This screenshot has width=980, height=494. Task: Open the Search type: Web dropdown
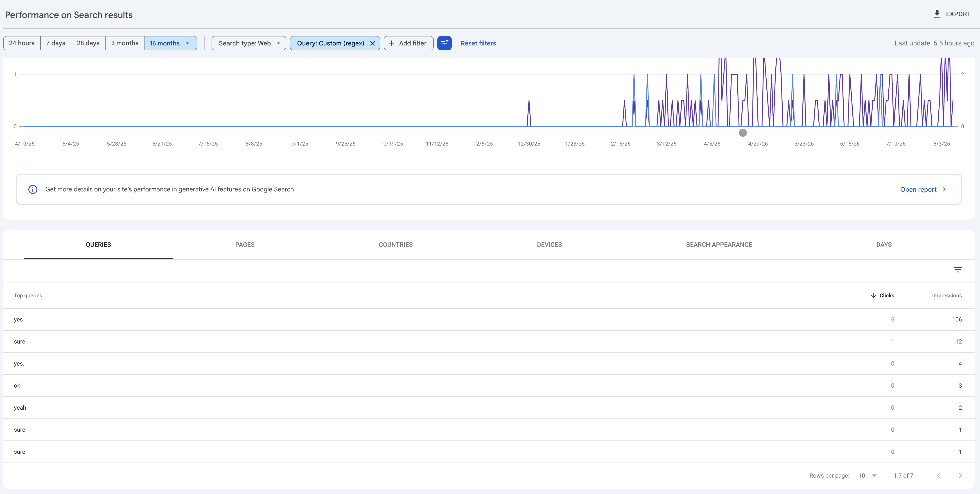coord(249,43)
